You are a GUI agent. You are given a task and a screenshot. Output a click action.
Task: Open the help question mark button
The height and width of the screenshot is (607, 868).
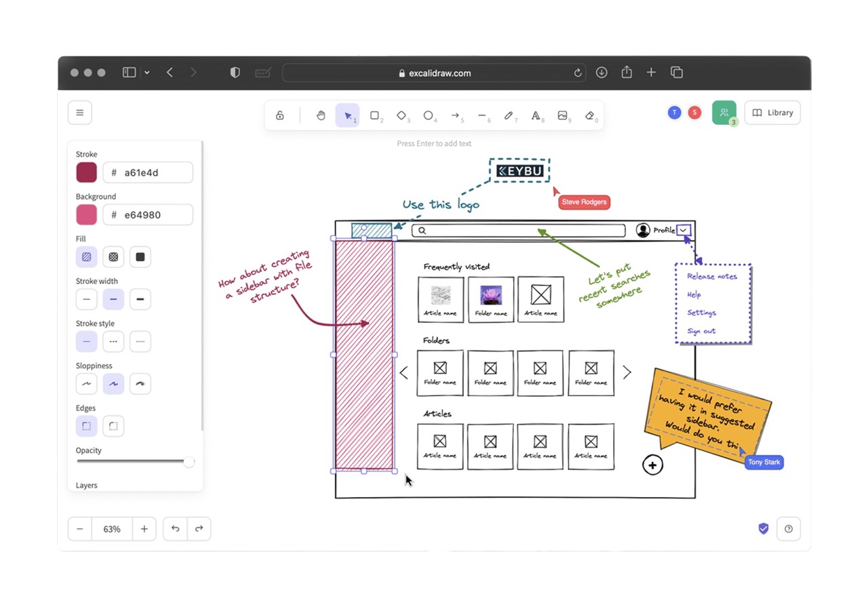click(789, 529)
